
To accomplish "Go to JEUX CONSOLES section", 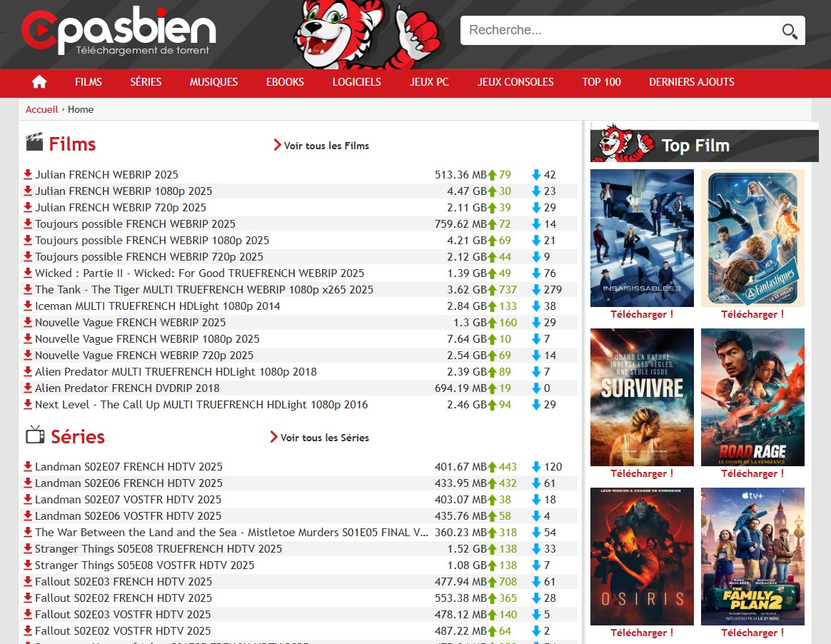I will [515, 82].
